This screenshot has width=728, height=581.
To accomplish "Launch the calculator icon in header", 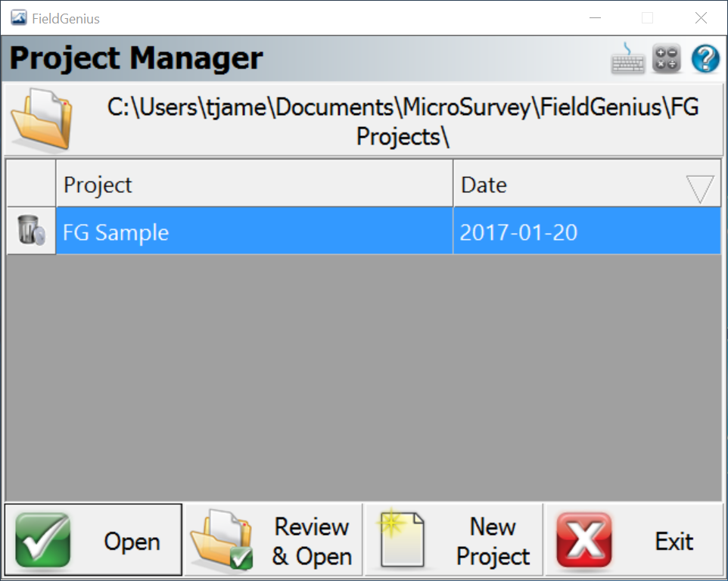I will click(x=667, y=58).
